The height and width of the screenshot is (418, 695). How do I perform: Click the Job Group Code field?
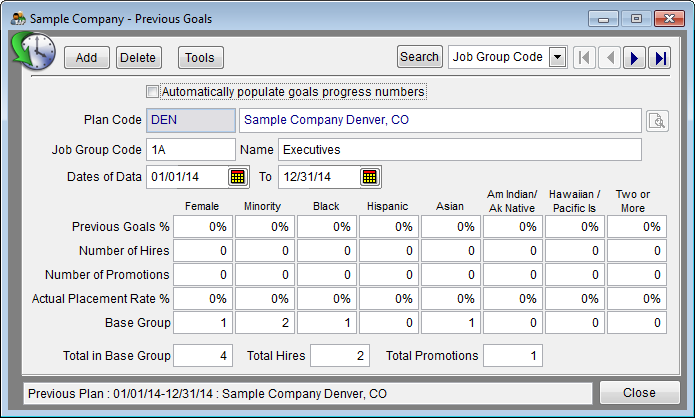(190, 149)
